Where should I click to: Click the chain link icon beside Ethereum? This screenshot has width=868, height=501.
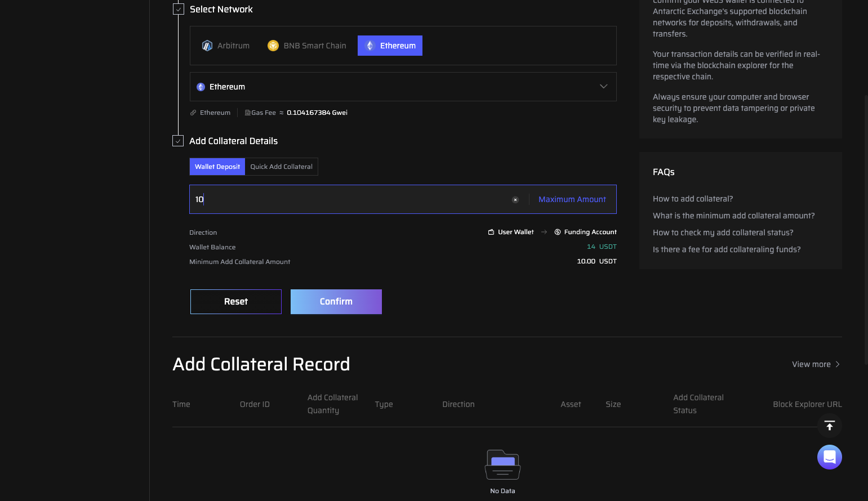coord(193,113)
